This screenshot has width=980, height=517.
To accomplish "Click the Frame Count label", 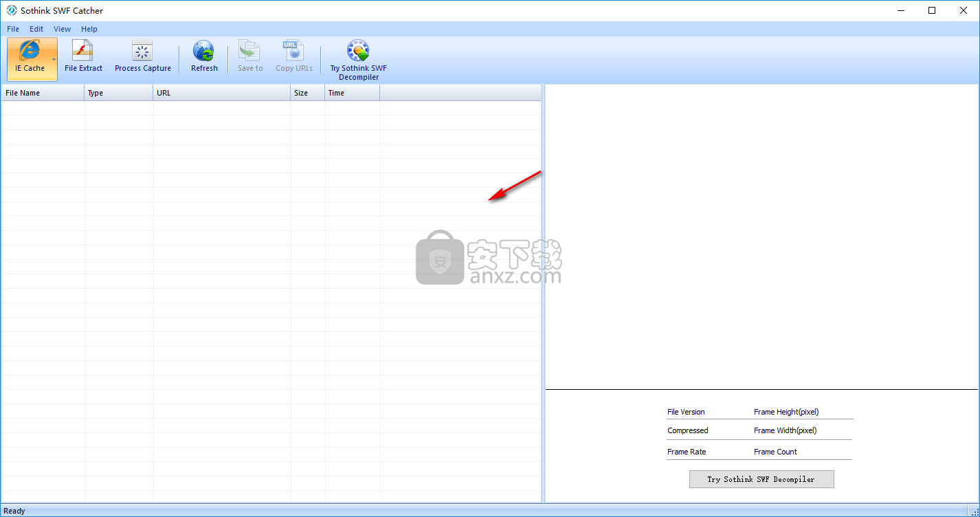I will click(775, 452).
